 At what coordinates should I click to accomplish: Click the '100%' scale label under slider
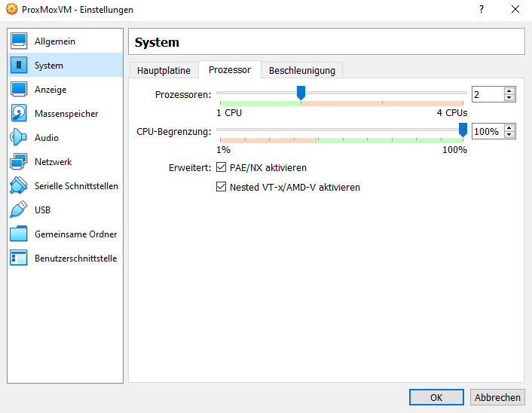(x=454, y=150)
